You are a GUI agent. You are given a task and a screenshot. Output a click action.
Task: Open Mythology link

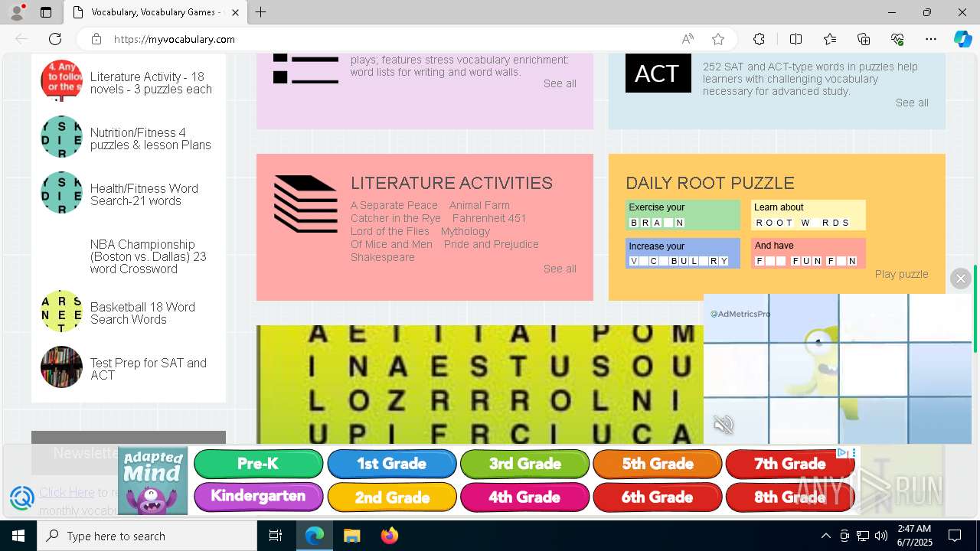(465, 231)
